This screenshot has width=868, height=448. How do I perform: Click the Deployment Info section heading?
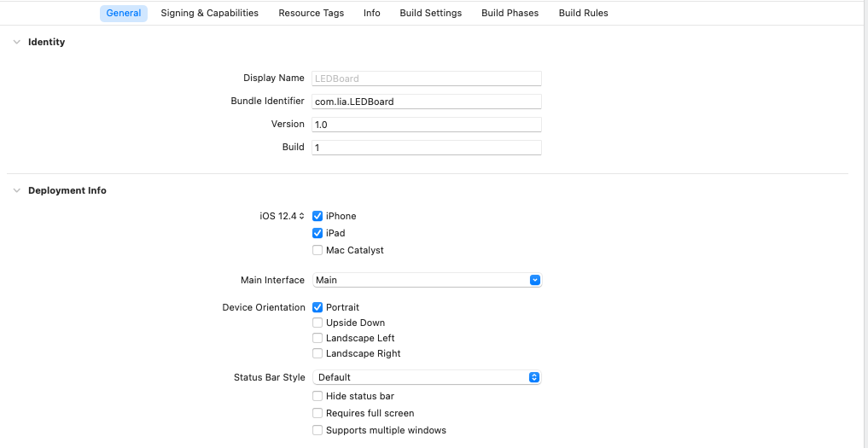[x=67, y=190]
